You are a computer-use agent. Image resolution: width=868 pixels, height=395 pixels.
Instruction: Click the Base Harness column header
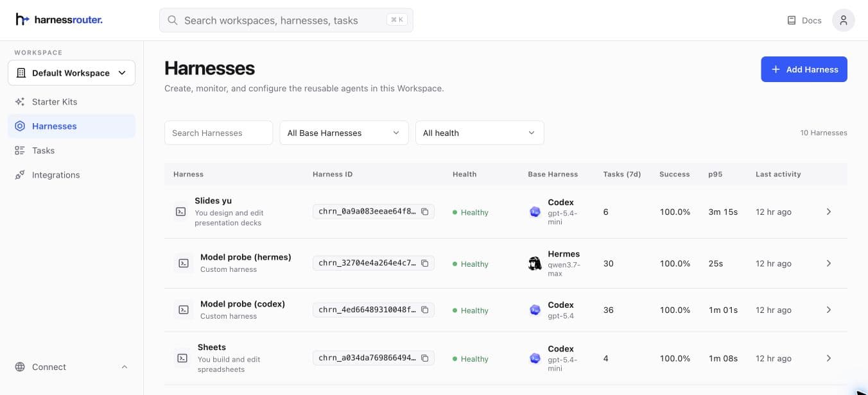pyautogui.click(x=553, y=174)
